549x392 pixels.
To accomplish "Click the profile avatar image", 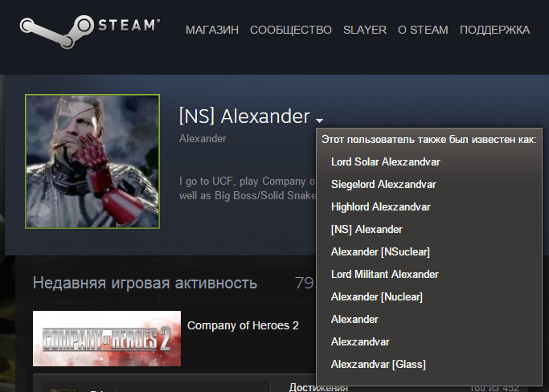I will 92,161.
